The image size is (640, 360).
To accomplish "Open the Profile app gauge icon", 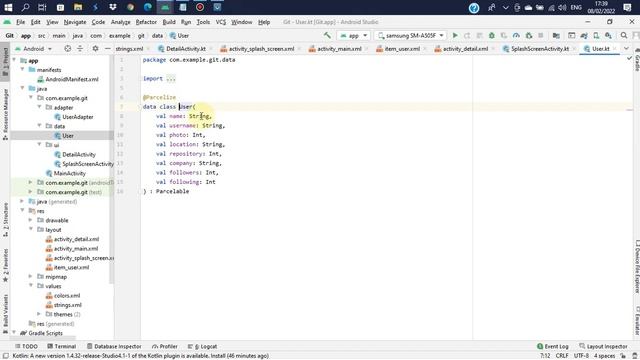I will (516, 36).
